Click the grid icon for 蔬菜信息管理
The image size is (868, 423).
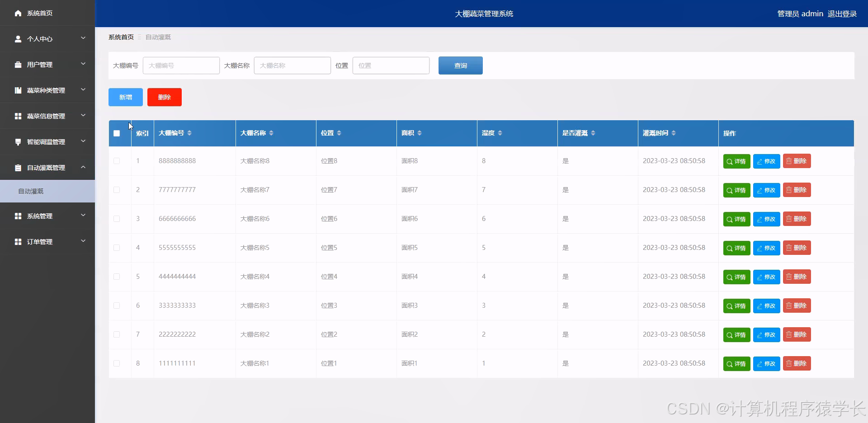coord(18,116)
